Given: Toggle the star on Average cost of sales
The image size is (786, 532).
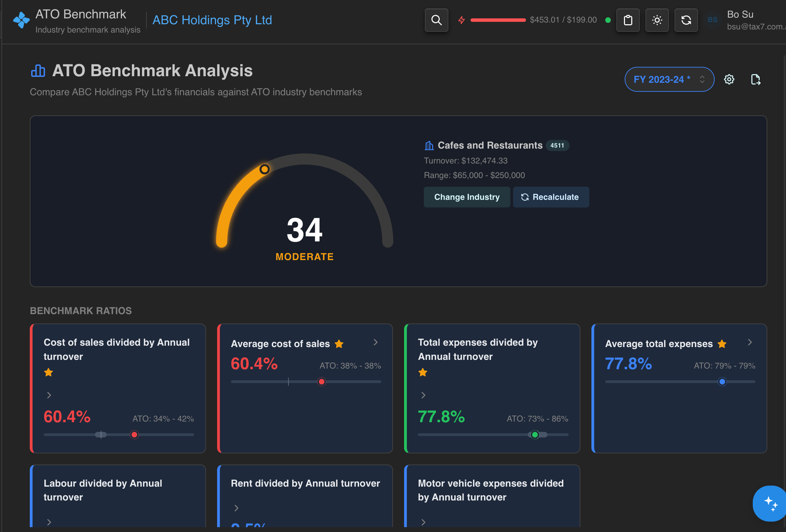Looking at the screenshot, I should 339,344.
